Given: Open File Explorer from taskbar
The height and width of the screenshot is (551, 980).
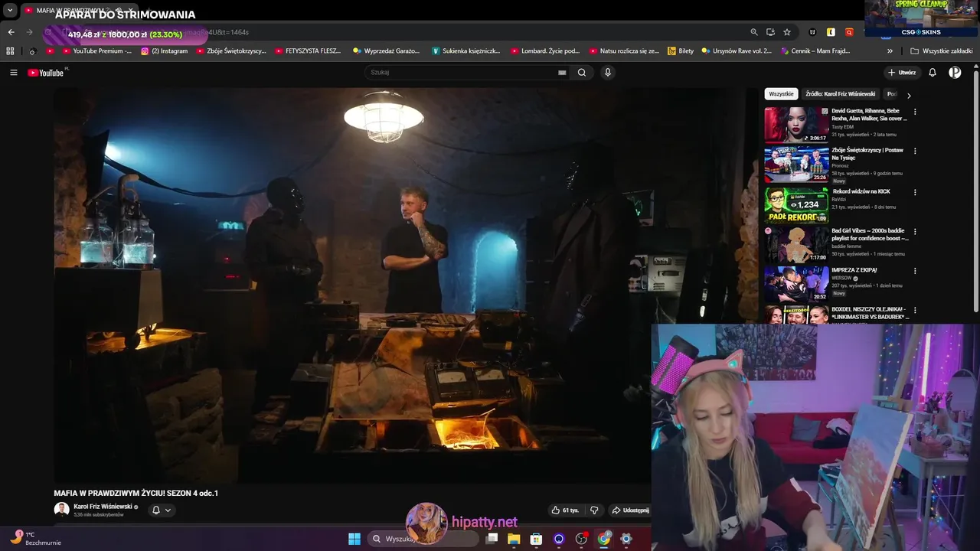Looking at the screenshot, I should click(x=514, y=539).
